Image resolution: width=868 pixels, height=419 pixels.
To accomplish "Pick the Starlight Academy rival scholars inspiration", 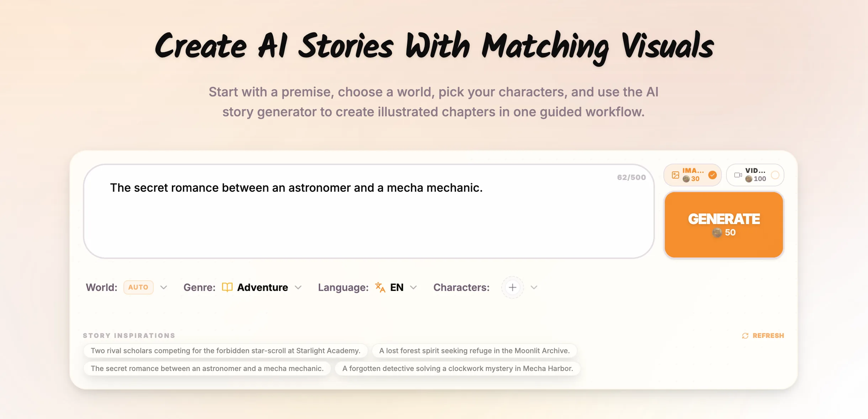I will (226, 351).
